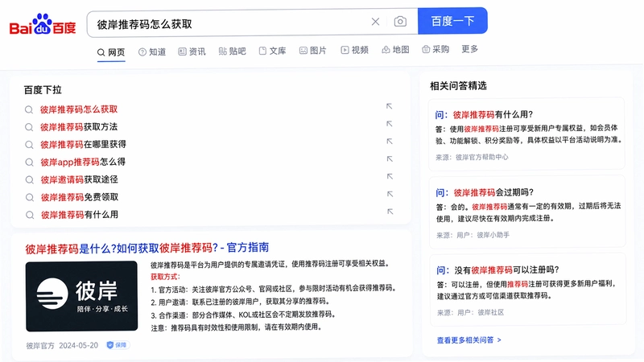Click the 保障 shield badge
Image resolution: width=644 pixels, height=362 pixels.
click(x=118, y=345)
